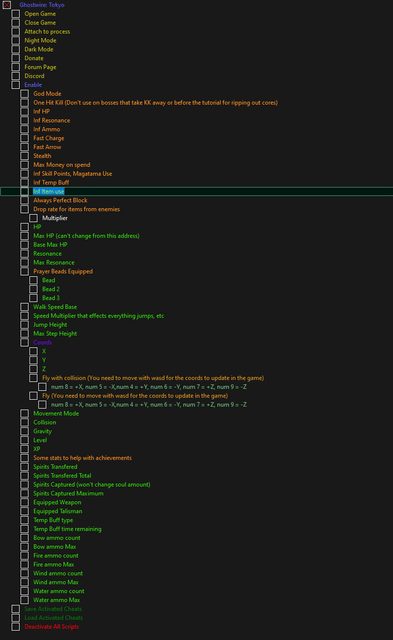Screen dimensions: 393x640
Task: Enable Inf Temp Buff checkbox
Action: 24,182
